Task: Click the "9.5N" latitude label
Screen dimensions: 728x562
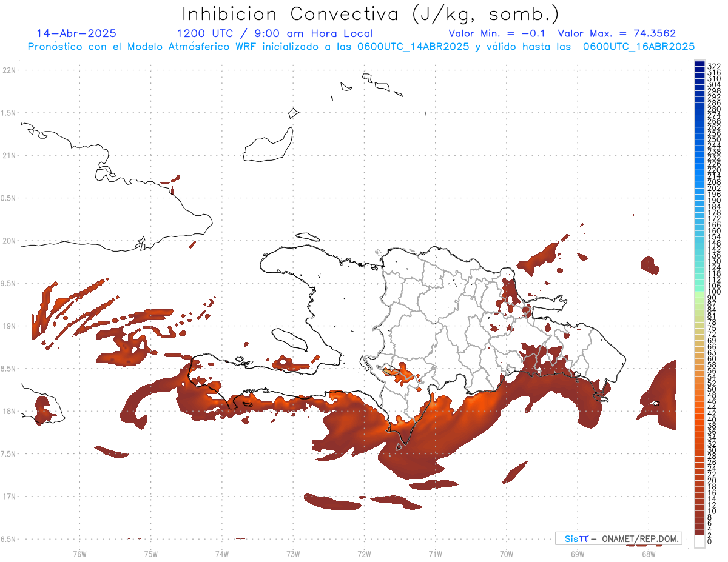Action: pos(9,283)
